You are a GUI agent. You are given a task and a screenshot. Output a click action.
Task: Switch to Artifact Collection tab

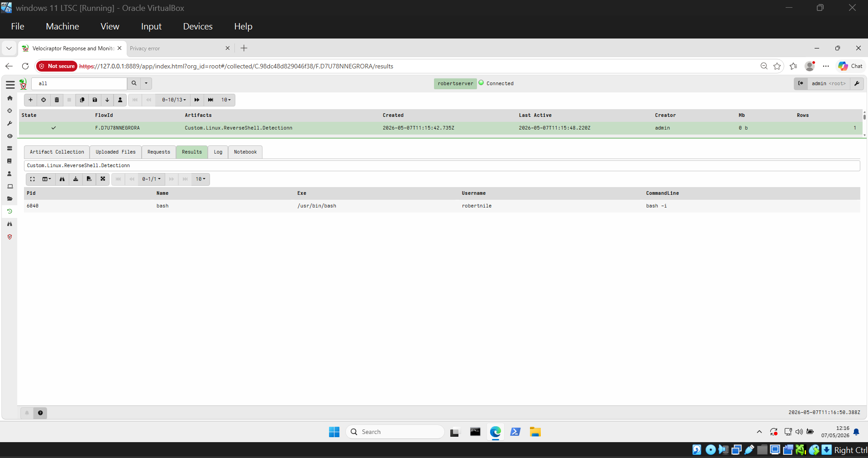click(57, 152)
